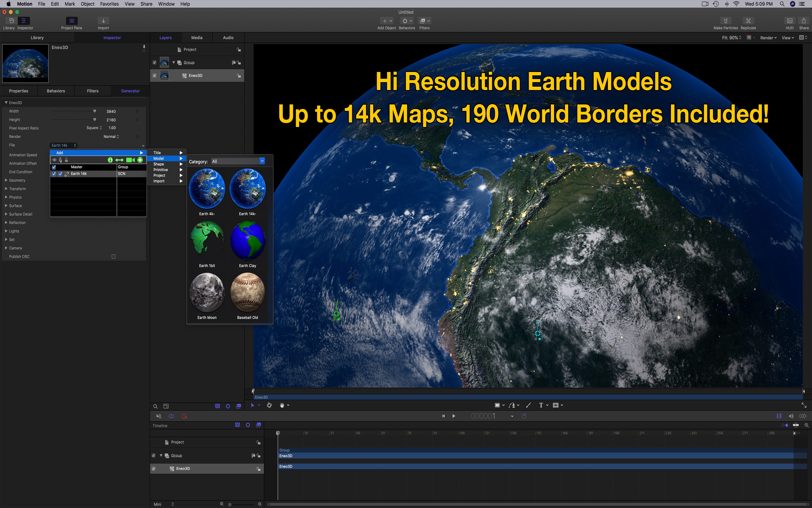Screen dimensions: 812x508
Task: Collapse the Group layer triangle in Layers
Action: click(x=173, y=62)
